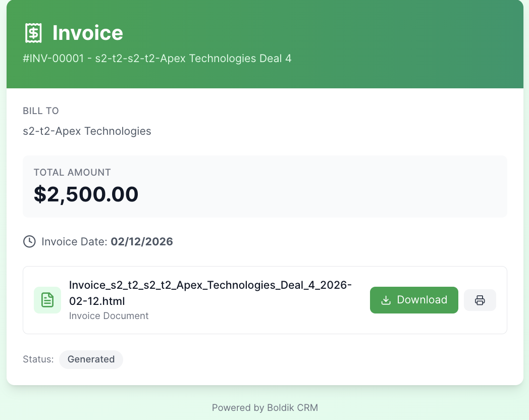The image size is (529, 420).
Task: Click the Status label
Action: (x=38, y=359)
